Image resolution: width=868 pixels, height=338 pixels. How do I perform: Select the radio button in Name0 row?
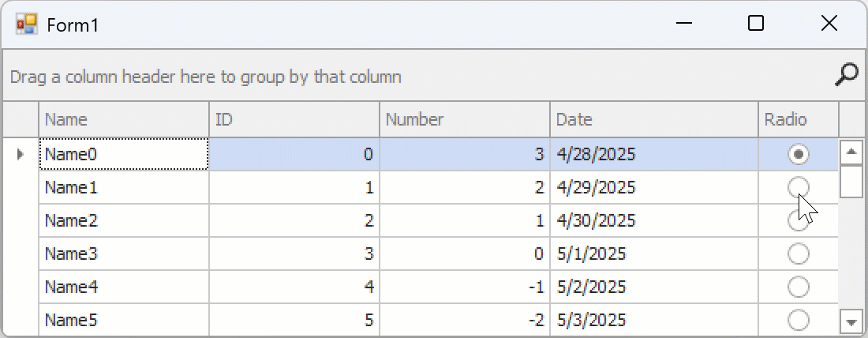point(799,155)
